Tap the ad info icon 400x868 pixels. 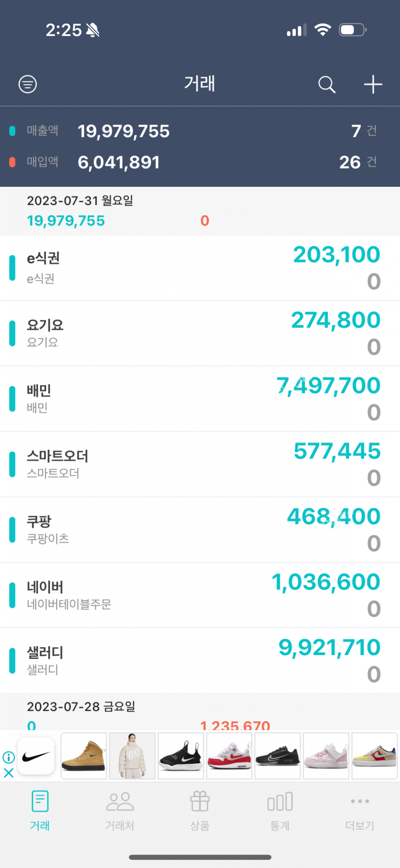(9, 757)
